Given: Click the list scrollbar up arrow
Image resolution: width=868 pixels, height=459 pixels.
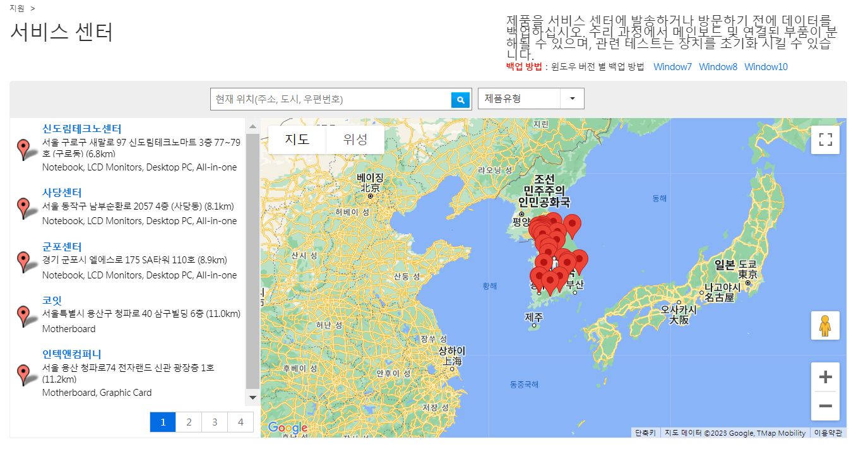Looking at the screenshot, I should (x=253, y=126).
